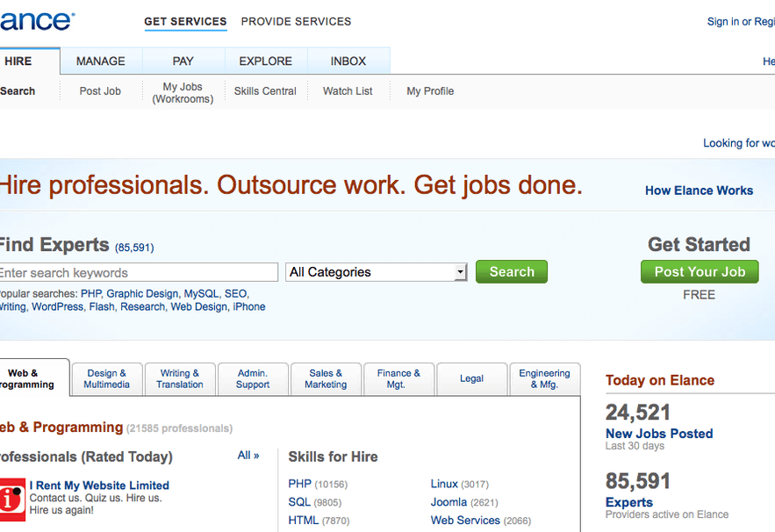Open New Jobs Posted link
775x532 pixels.
(x=659, y=434)
